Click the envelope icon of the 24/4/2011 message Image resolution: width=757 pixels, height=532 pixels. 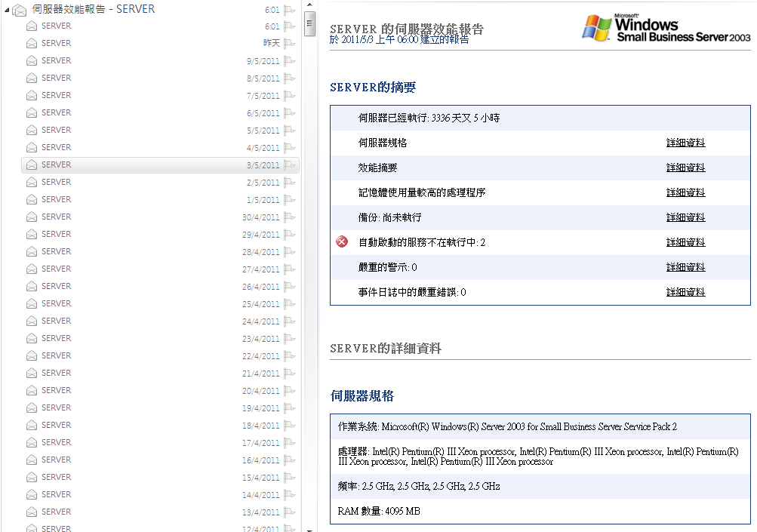pos(32,321)
